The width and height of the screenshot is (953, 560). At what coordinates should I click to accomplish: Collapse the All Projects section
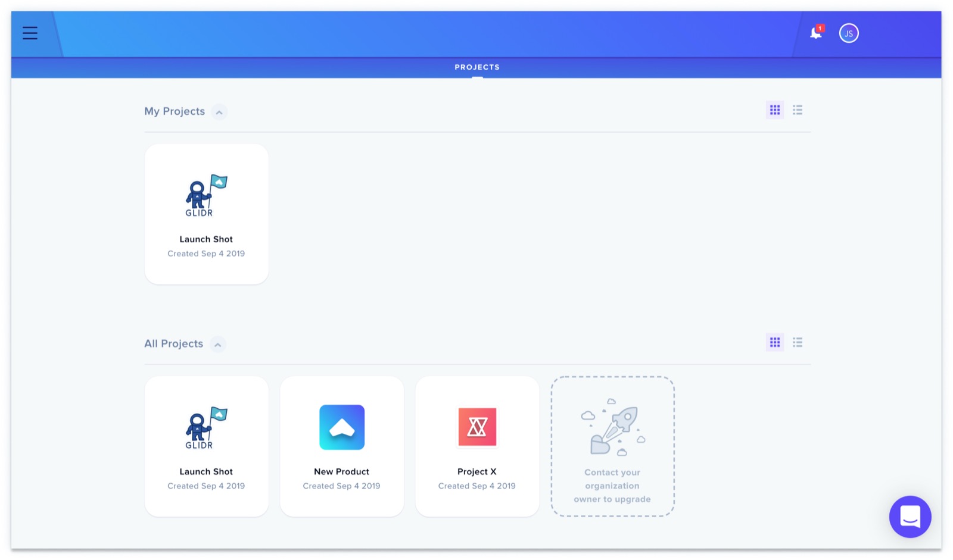[x=218, y=345]
